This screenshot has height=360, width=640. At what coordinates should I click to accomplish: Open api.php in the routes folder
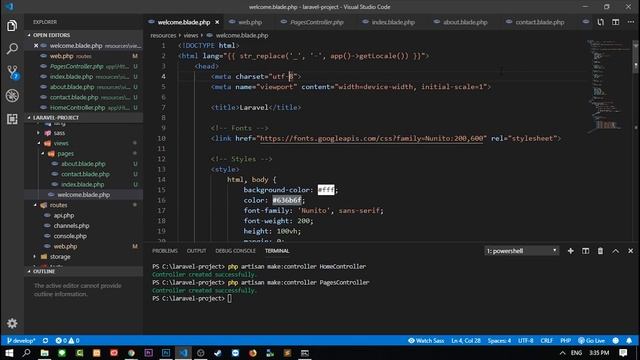click(x=64, y=215)
